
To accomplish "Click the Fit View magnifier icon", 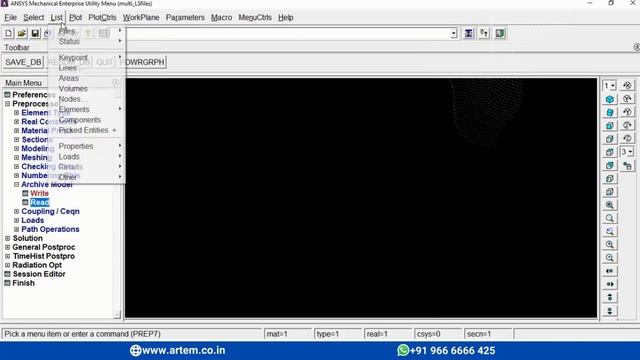I will tap(610, 205).
